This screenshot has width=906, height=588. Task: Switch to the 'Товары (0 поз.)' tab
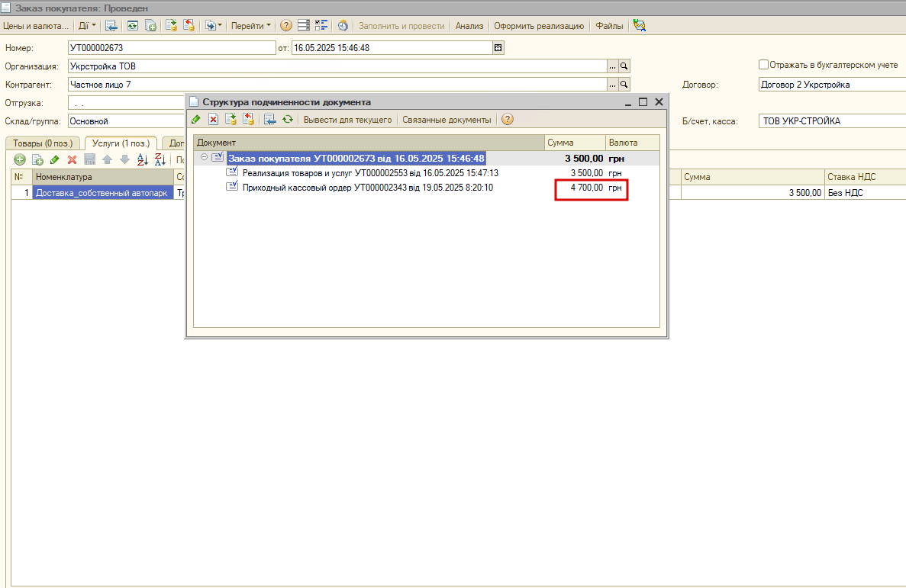coord(44,143)
